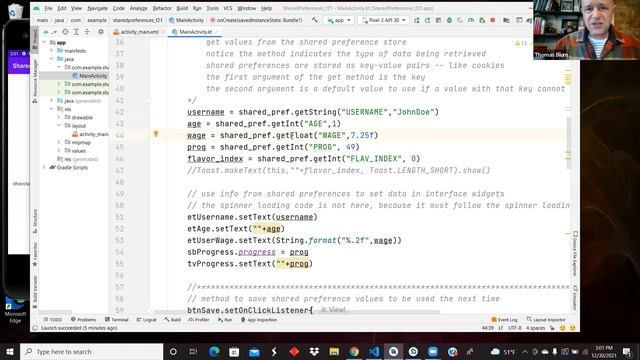Open the Zoom app from the taskbar
This screenshot has height=360, width=640.
(x=433, y=351)
